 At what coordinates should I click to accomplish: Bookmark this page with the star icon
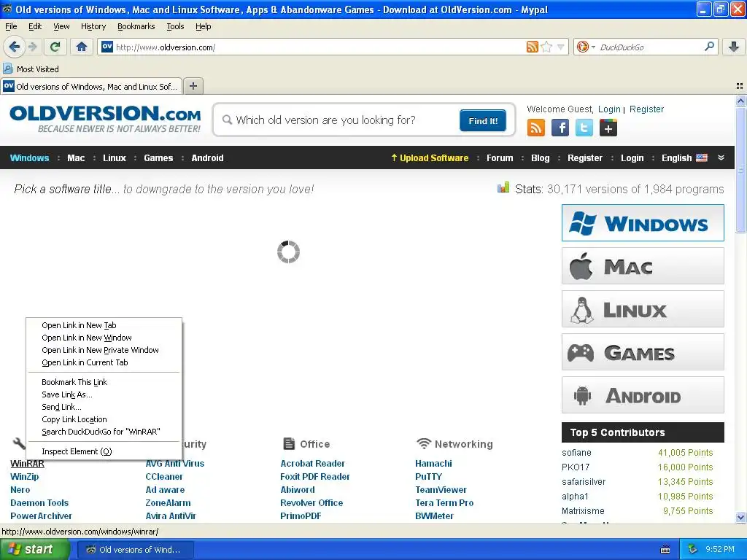pyautogui.click(x=547, y=47)
